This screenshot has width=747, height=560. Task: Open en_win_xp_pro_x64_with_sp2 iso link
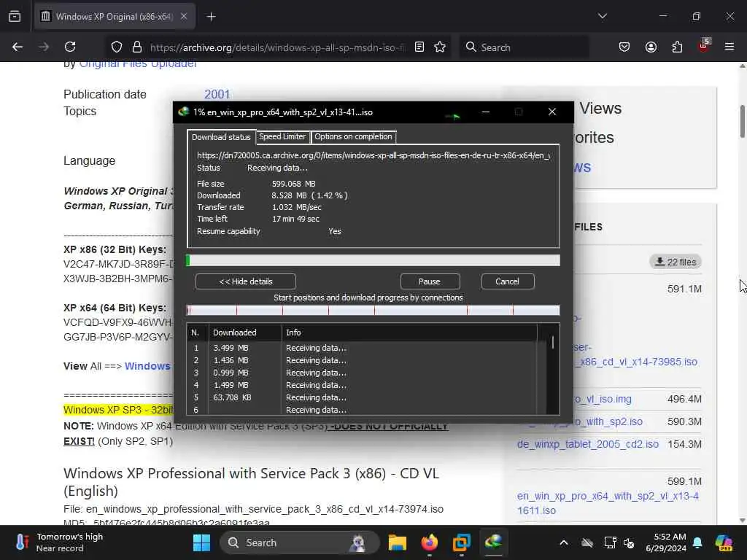point(608,503)
